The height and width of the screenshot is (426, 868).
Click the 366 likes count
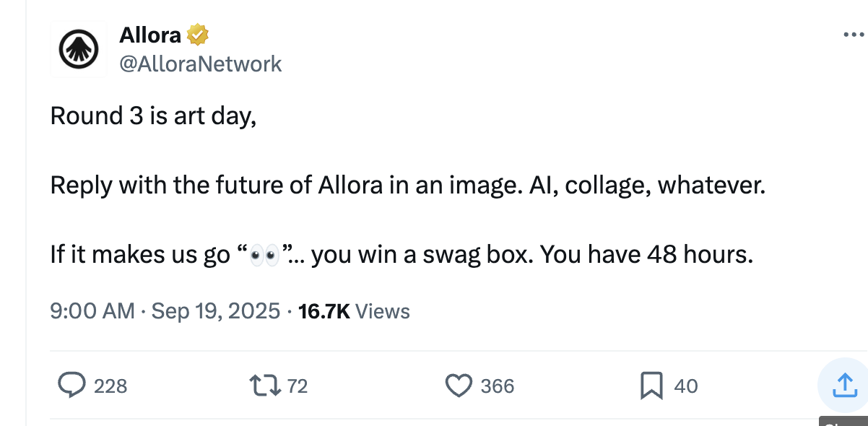[498, 386]
